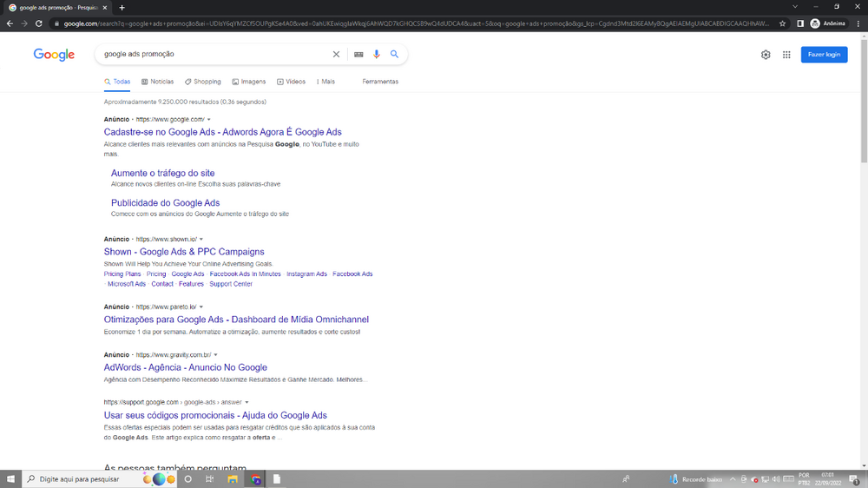868x488 pixels.
Task: Open AdWords - Agência - Anuncio No Google
Action: (186, 367)
